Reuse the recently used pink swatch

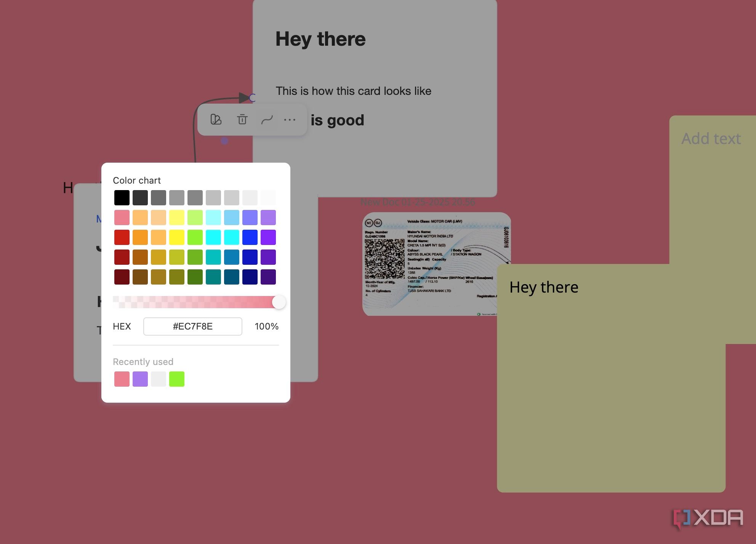pyautogui.click(x=122, y=379)
